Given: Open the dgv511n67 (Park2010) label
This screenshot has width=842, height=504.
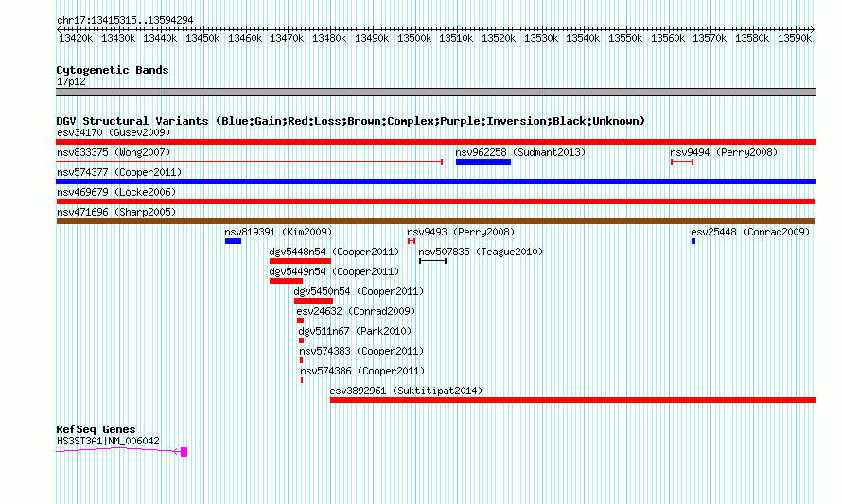Looking at the screenshot, I should coord(355,331).
